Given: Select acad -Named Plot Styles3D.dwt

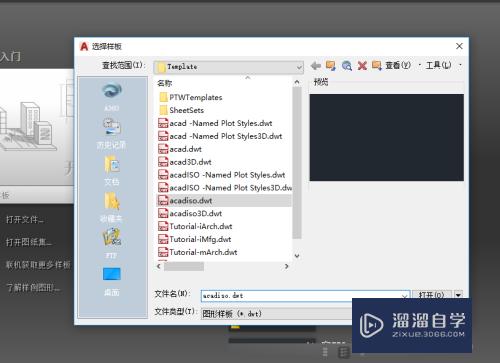Looking at the screenshot, I should coord(220,136).
